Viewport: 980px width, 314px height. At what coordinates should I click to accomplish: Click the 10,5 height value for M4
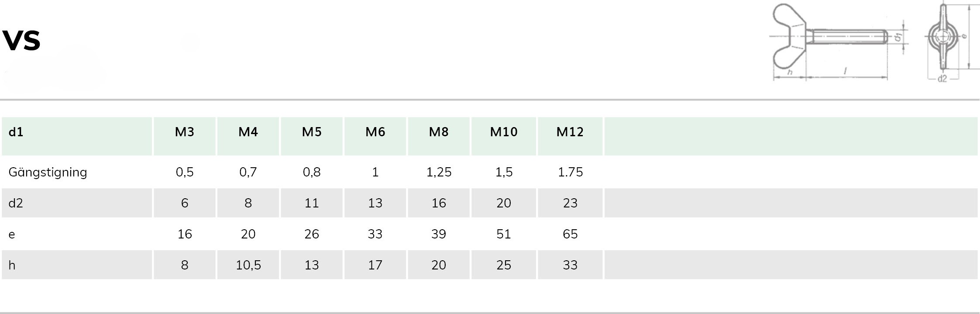[248, 265]
